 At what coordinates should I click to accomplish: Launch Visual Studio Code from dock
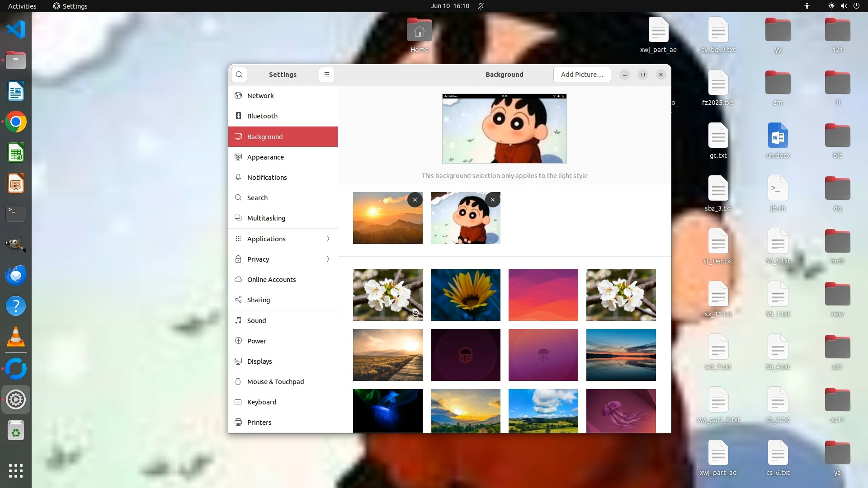16,30
